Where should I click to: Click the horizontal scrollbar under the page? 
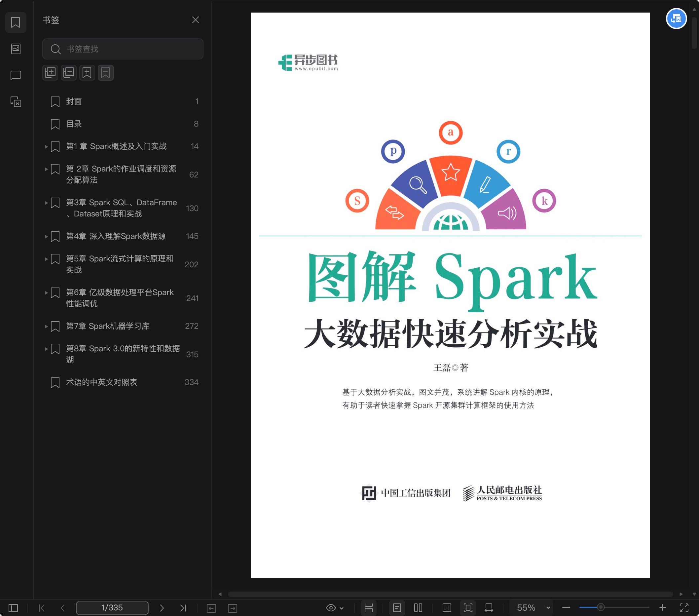(450, 594)
